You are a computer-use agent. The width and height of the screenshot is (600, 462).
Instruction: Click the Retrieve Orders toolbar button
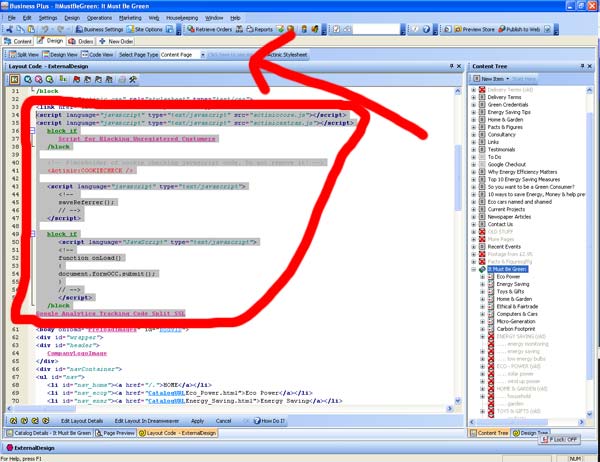tap(209, 30)
